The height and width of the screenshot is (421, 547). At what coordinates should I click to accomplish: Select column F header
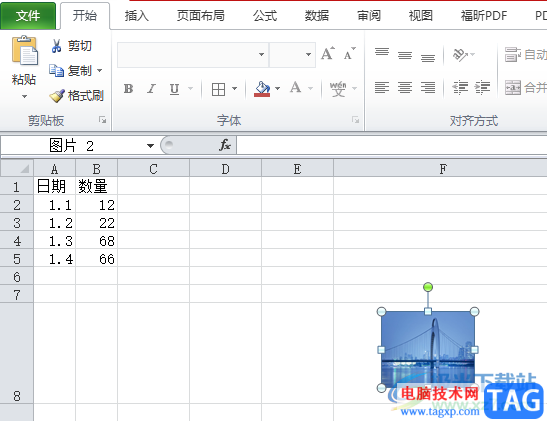440,168
